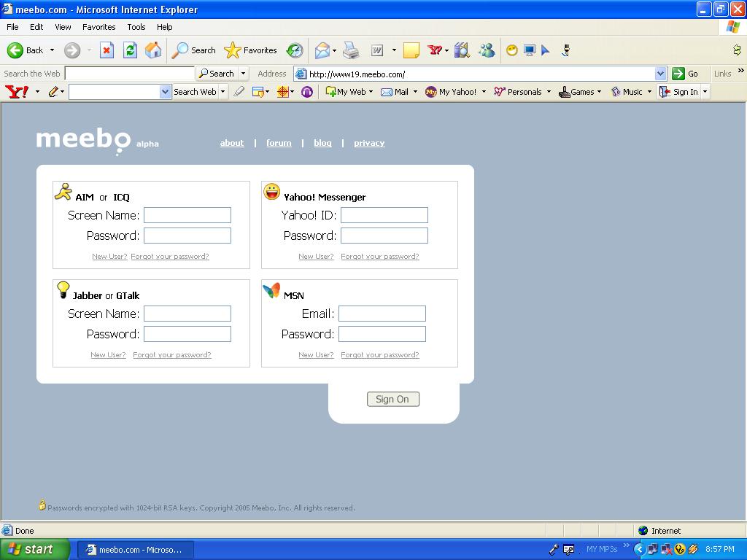Screen dimensions: 747x560
Task: Open the Yahoo search box dropdown
Action: click(x=165, y=91)
